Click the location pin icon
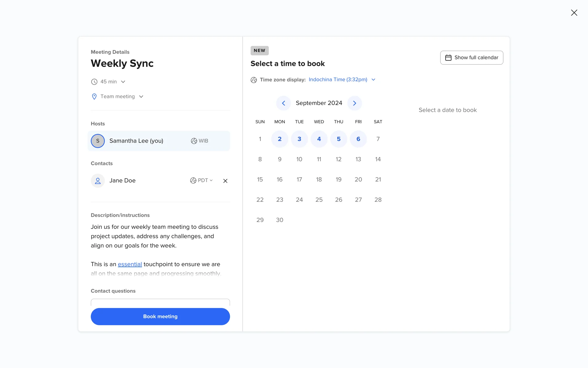The image size is (588, 368). [94, 97]
